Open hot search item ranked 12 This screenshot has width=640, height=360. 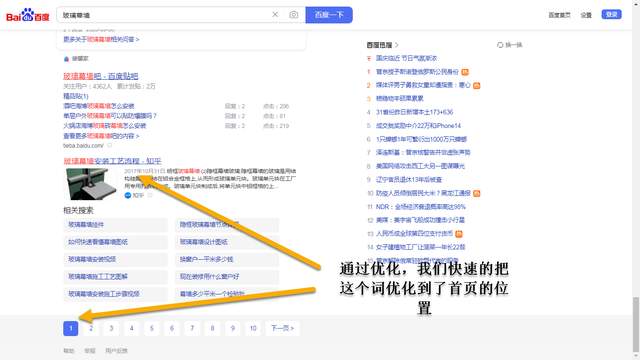click(x=420, y=220)
